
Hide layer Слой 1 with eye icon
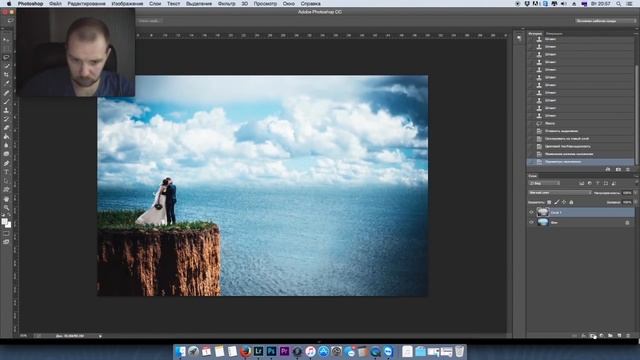click(x=531, y=212)
